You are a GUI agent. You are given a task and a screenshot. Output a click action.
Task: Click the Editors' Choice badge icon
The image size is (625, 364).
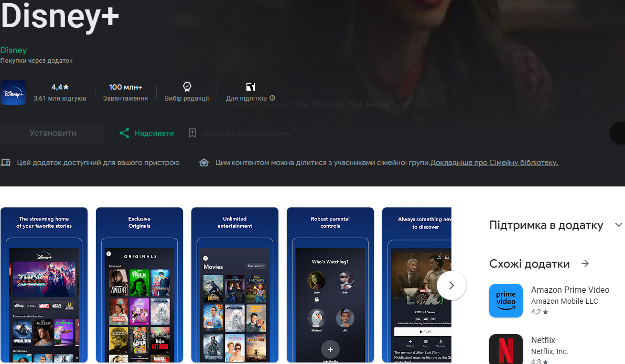point(187,87)
